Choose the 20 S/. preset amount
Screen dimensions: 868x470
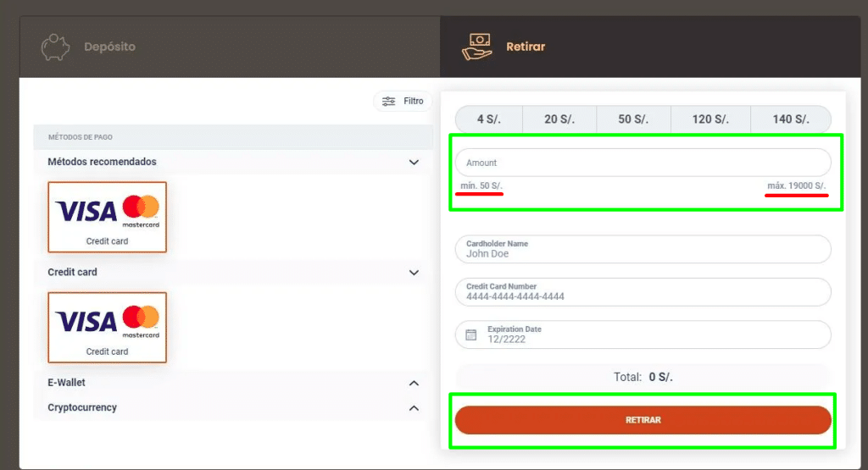tap(559, 119)
